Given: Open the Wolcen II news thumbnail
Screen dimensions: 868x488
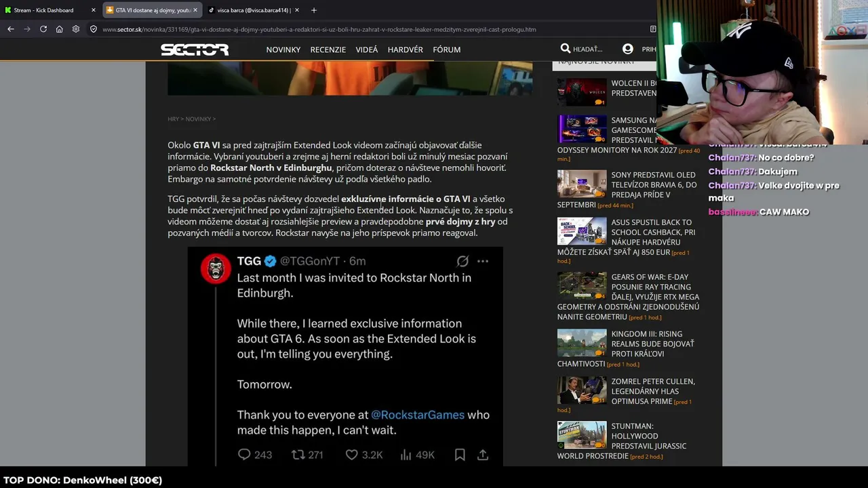Looking at the screenshot, I should 582,92.
